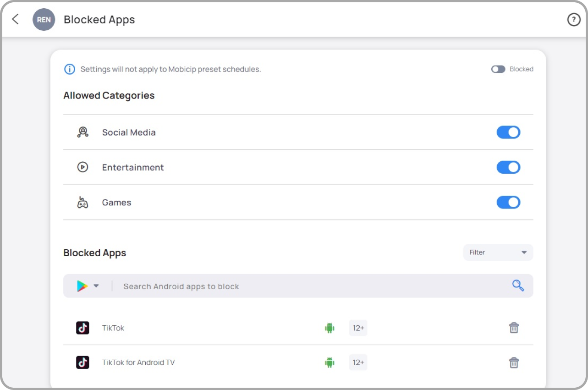The height and width of the screenshot is (390, 588).
Task: Click the Games controller icon
Action: click(82, 203)
